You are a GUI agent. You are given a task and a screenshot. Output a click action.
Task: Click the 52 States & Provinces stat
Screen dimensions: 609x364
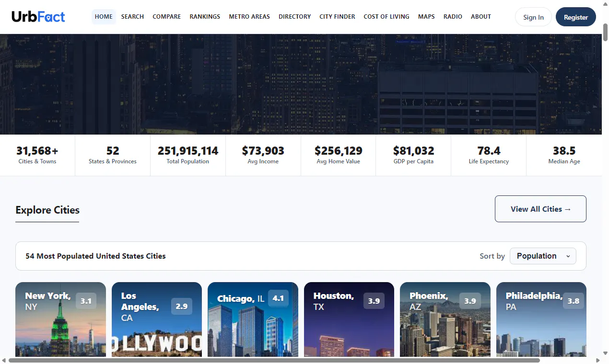(113, 155)
